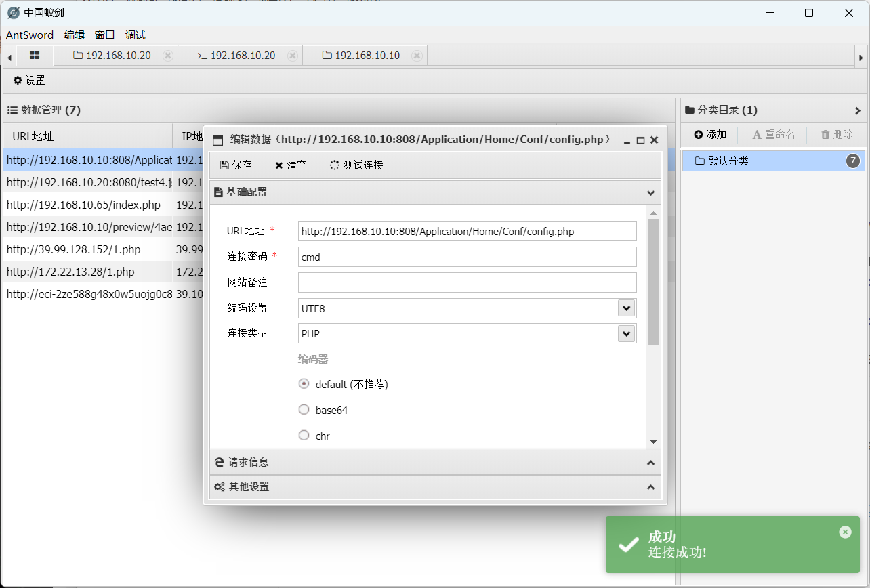Image resolution: width=870 pixels, height=588 pixels.
Task: Click the 中国蚁剑 app icon
Action: 14,13
